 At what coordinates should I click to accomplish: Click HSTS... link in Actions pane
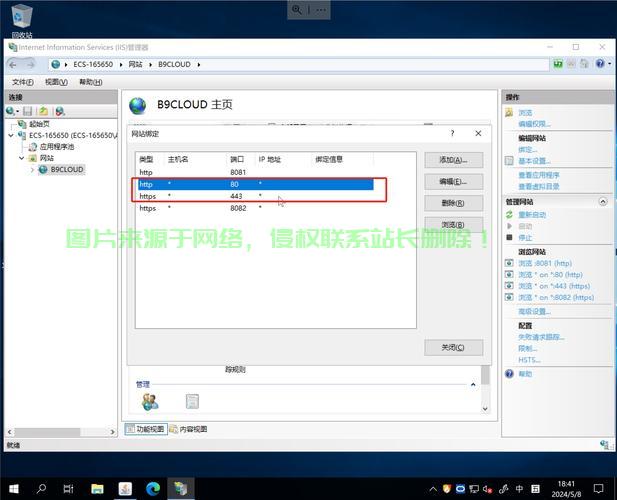click(529, 360)
